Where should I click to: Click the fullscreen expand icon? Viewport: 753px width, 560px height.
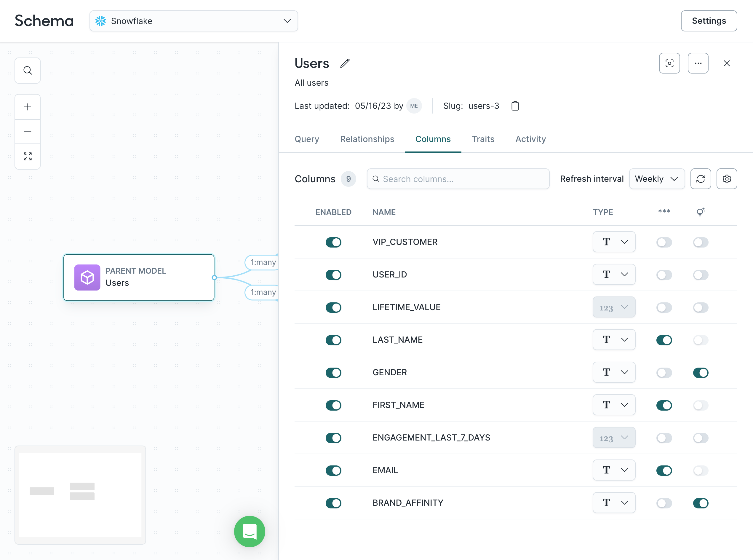[x=28, y=156]
